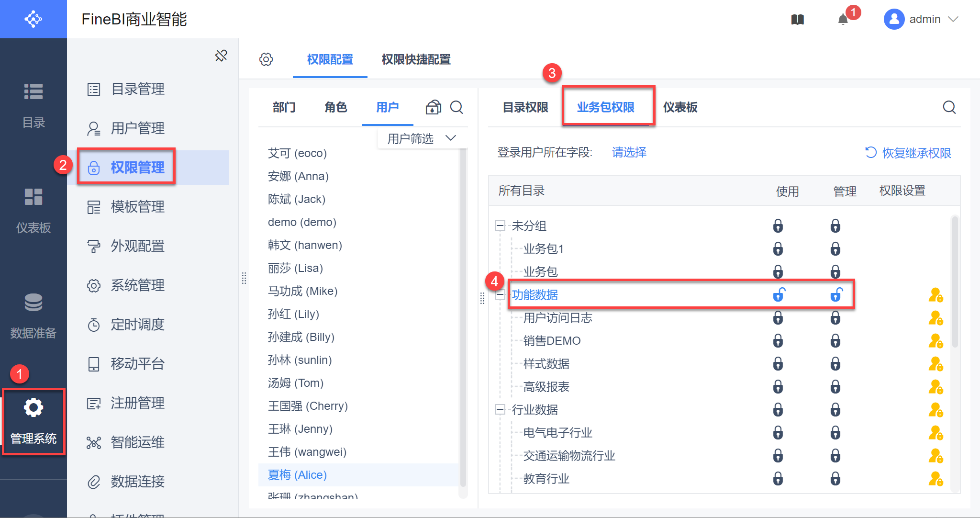The height and width of the screenshot is (518, 980).
Task: Click the 请选择 link for login field
Action: (x=629, y=152)
